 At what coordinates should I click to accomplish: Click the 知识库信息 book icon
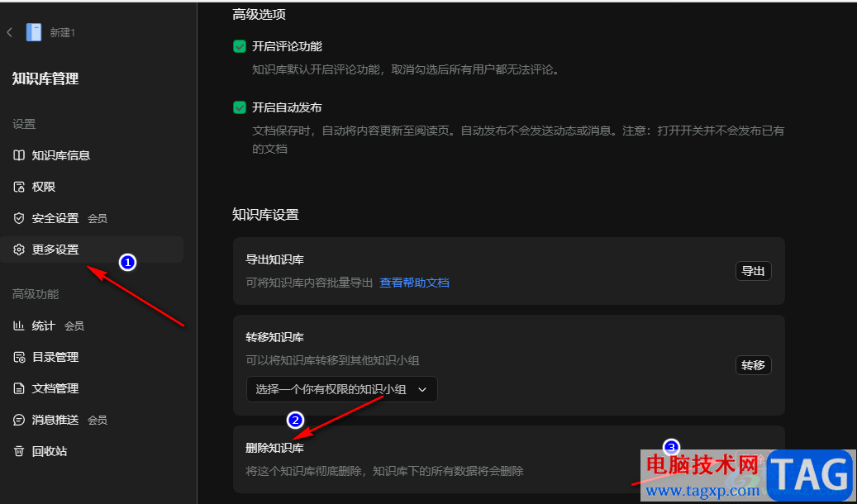tap(19, 156)
